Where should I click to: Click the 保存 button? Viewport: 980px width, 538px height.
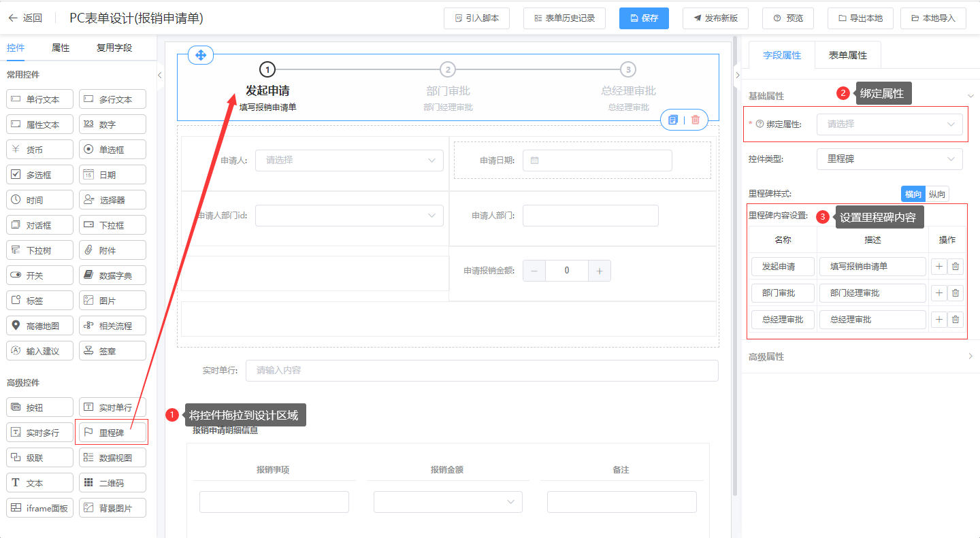point(644,18)
